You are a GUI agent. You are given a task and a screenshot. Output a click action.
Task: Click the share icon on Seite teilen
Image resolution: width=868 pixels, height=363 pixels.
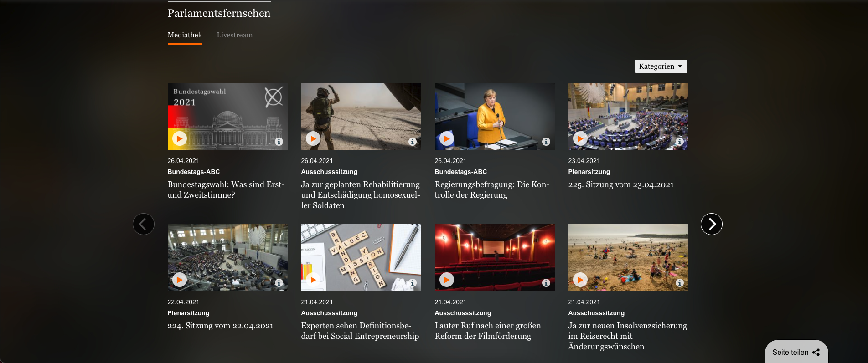[x=816, y=352]
